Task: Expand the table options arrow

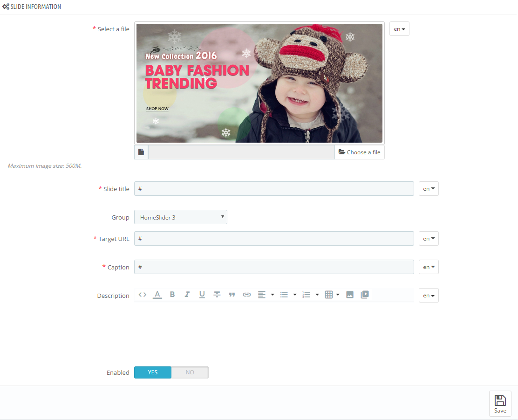Action: click(x=338, y=295)
